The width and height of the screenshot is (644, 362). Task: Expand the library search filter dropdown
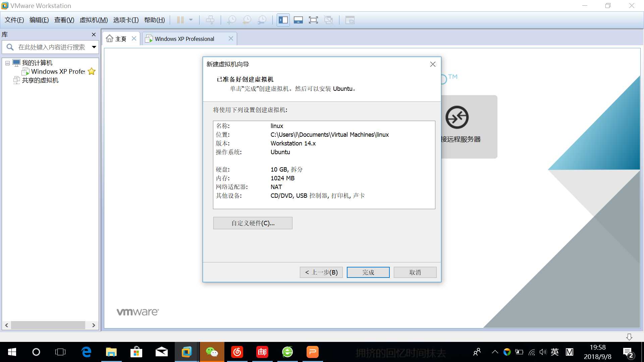[x=94, y=47]
